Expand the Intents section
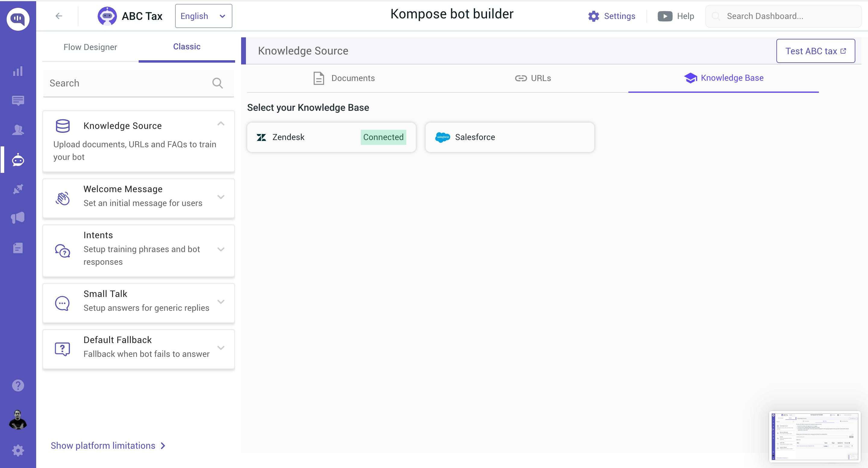The height and width of the screenshot is (468, 868). (221, 249)
